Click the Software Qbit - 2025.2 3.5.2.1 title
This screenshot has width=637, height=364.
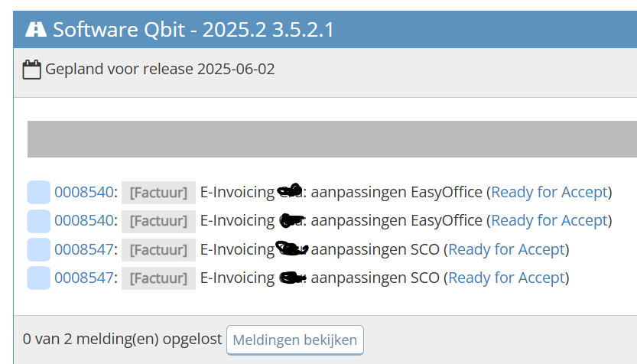coord(193,30)
